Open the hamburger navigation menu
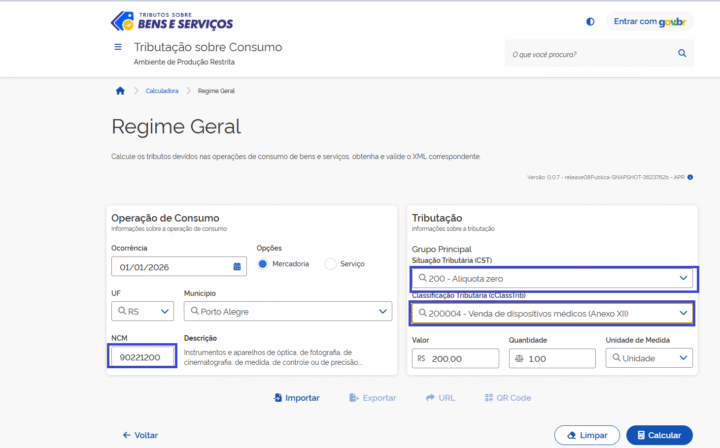The image size is (720, 448). [119, 48]
